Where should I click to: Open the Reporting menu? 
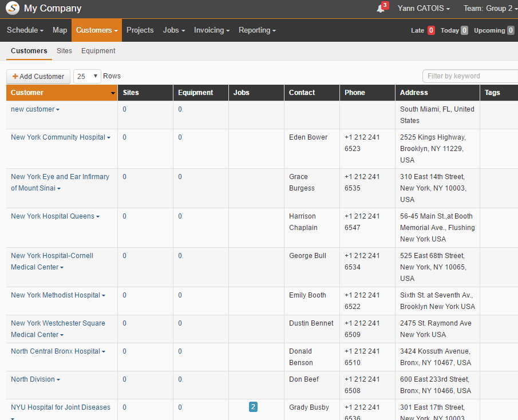(257, 30)
